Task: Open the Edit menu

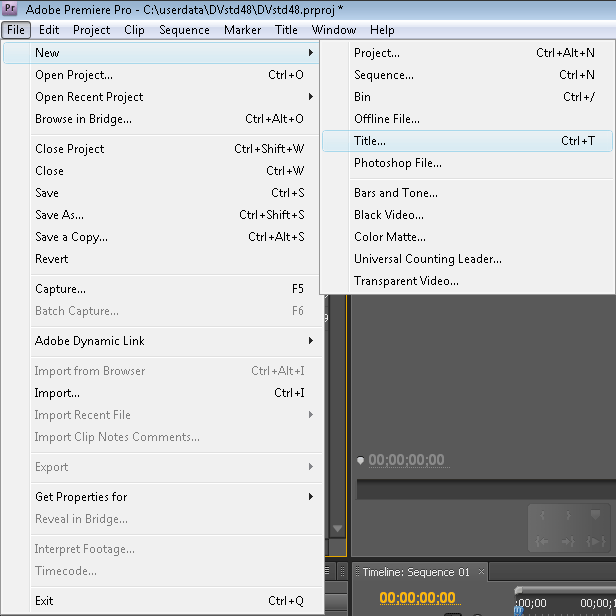Action: point(49,30)
